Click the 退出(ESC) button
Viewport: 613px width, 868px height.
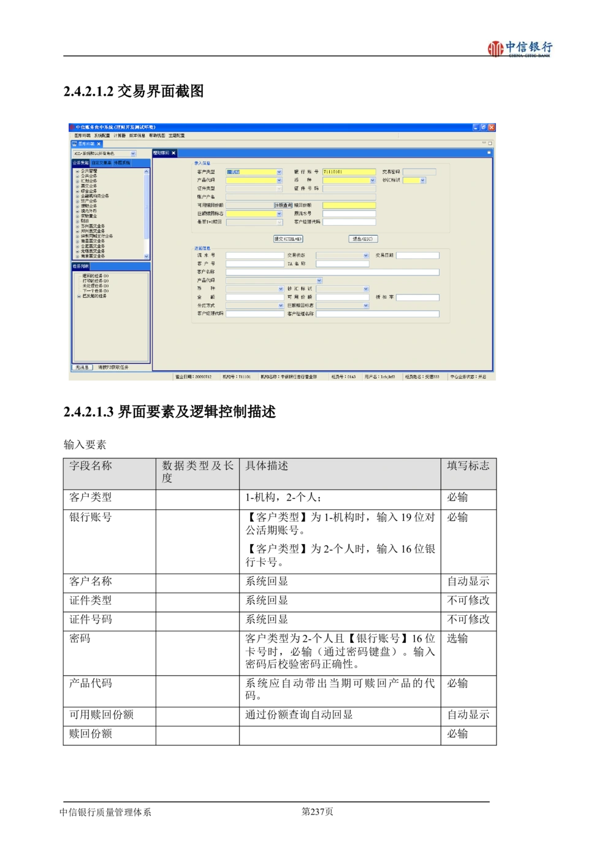[362, 239]
